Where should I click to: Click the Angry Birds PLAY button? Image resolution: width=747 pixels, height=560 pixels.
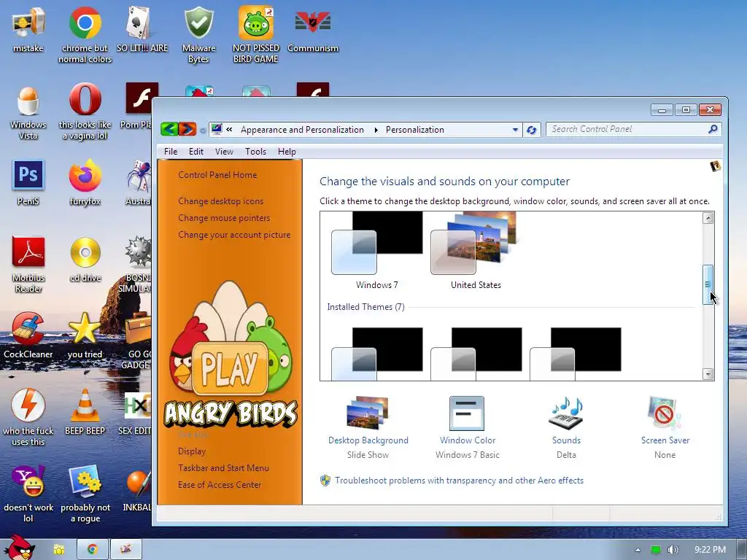pyautogui.click(x=230, y=368)
